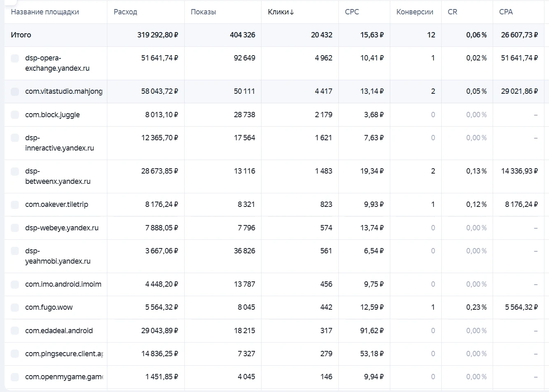Select the total impressions value 404 326

click(243, 35)
